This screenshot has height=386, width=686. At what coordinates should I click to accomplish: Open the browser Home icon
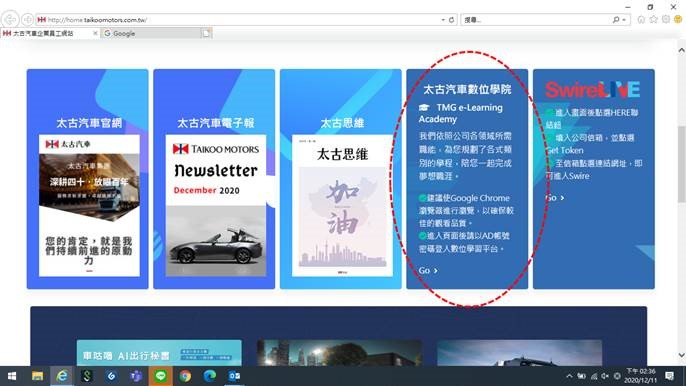[641, 19]
